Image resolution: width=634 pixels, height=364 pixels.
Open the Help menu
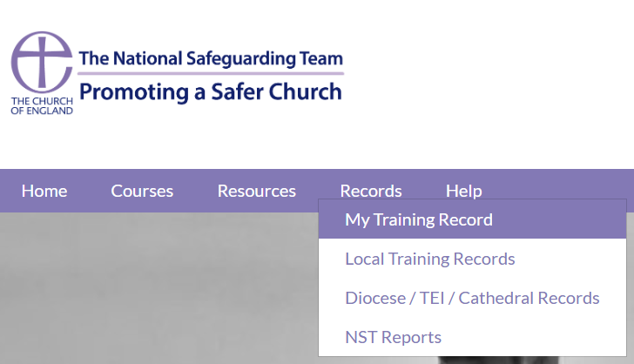(x=463, y=191)
